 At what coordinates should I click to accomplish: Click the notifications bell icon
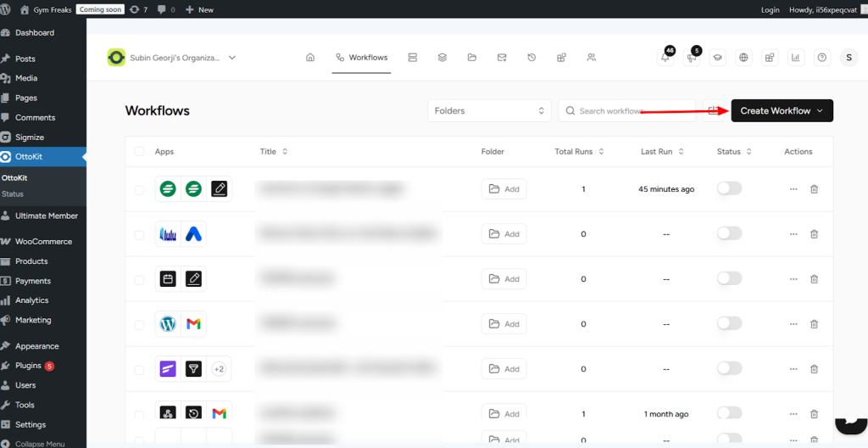[x=666, y=58]
